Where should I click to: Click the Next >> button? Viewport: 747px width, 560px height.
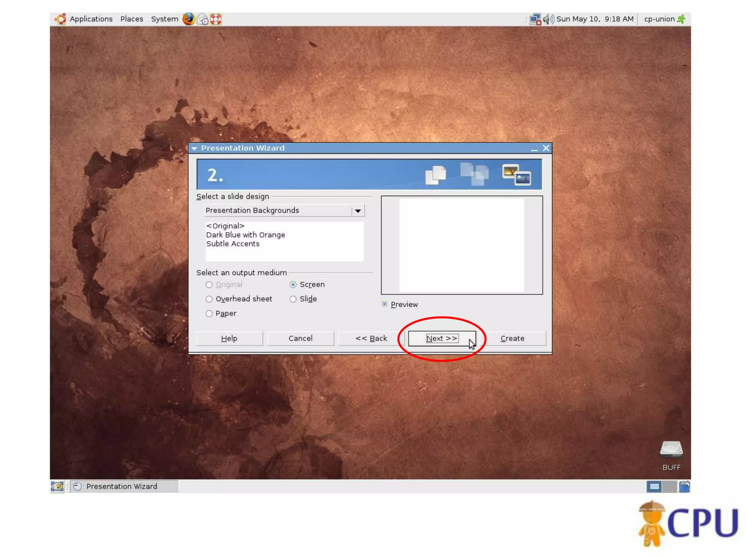click(x=441, y=338)
